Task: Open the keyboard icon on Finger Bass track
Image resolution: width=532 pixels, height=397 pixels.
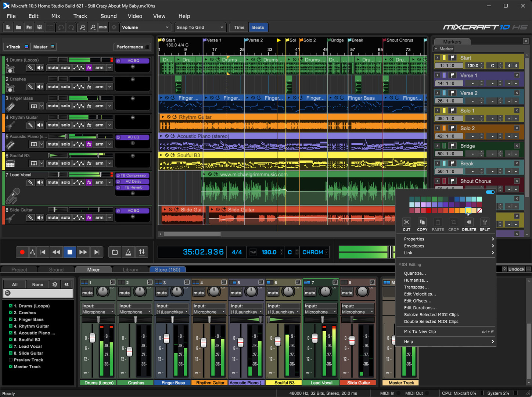Action: (x=33, y=106)
